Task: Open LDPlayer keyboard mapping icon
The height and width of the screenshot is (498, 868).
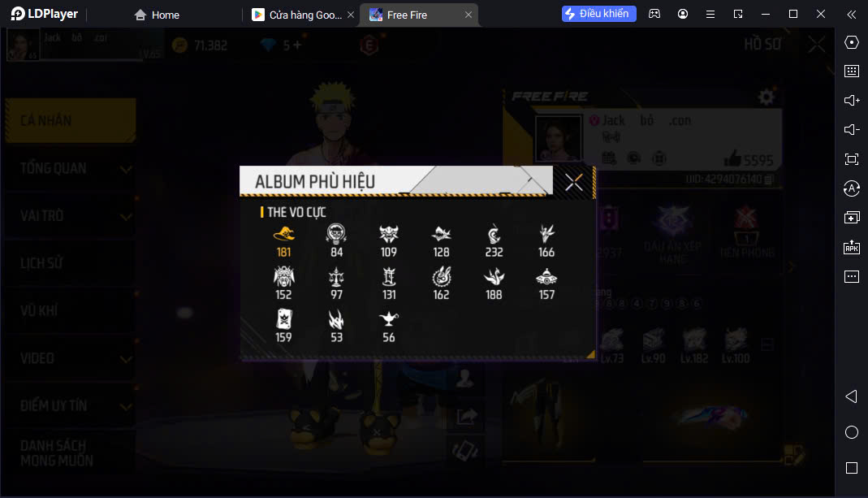Action: [x=852, y=71]
